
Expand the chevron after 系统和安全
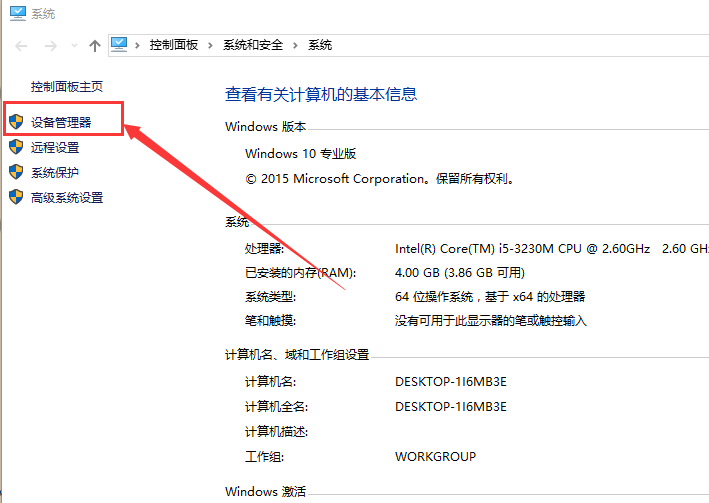pyautogui.click(x=295, y=45)
